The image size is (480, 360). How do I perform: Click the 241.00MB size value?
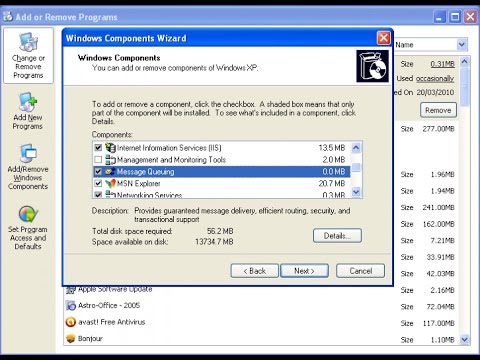[438, 207]
